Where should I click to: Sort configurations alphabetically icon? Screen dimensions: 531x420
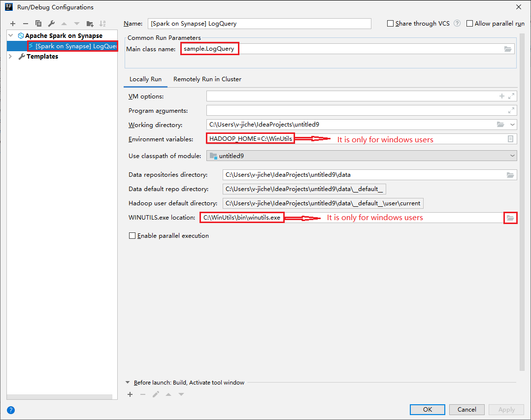pos(102,24)
